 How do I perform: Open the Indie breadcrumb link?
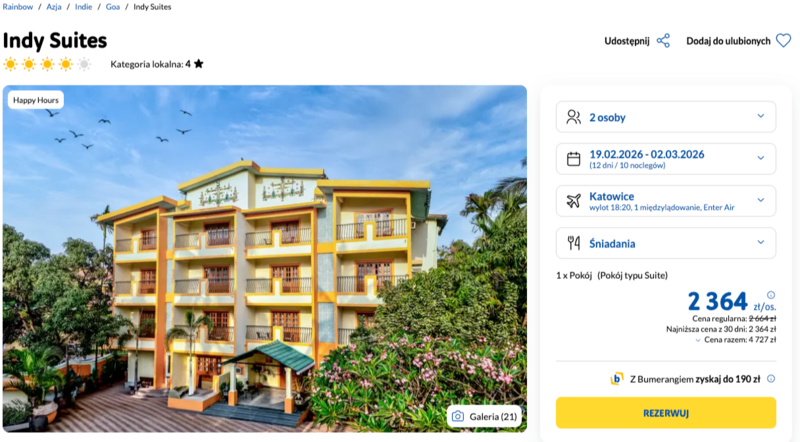(86, 7)
